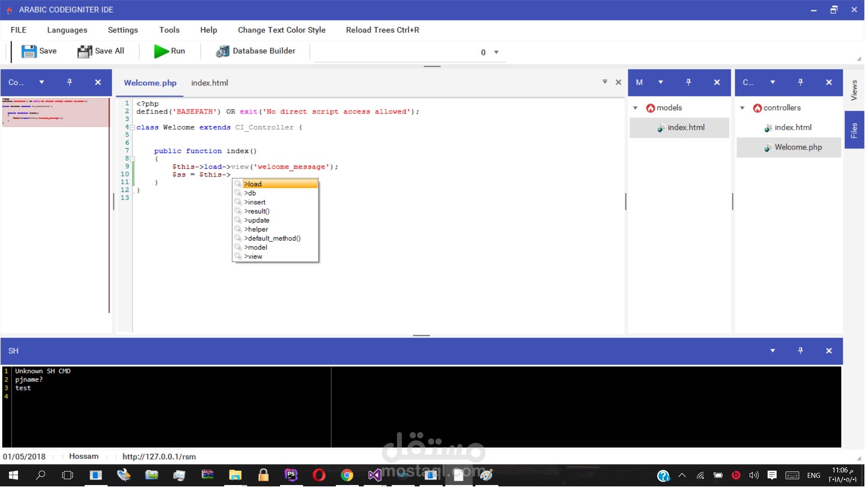868x490 pixels.
Task: Open the numbered dropdown showing 0
Action: pyautogui.click(x=496, y=52)
